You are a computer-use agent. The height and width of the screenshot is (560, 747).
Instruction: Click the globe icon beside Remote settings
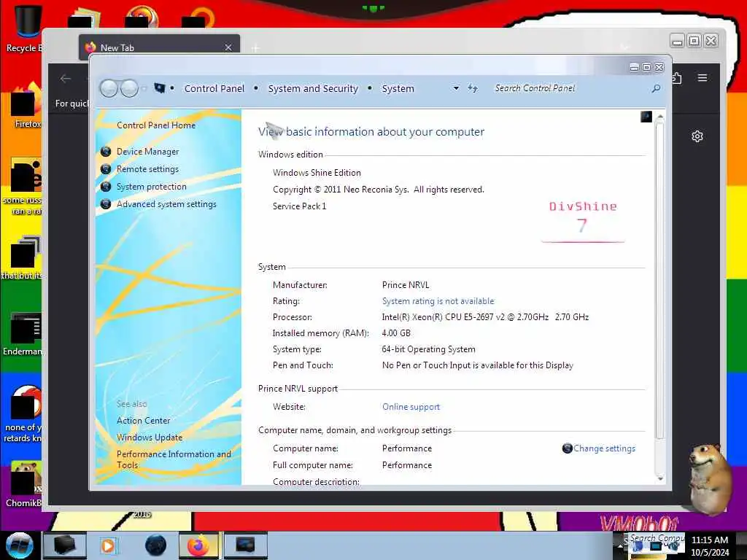click(x=106, y=169)
